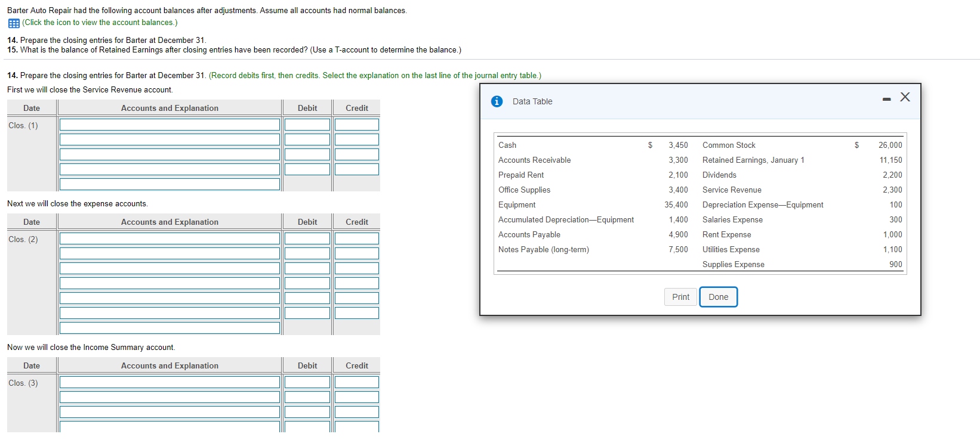980x440 pixels.
Task: Click 'Credit' header of second journal table
Action: 357,222
